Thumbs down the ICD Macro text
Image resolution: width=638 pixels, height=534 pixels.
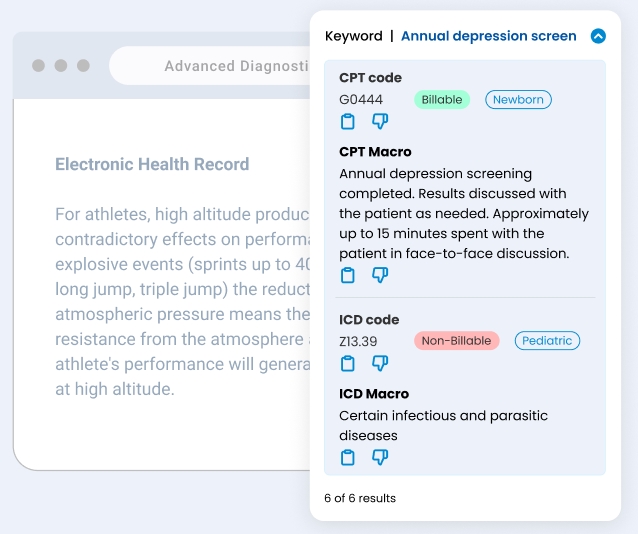click(x=380, y=458)
